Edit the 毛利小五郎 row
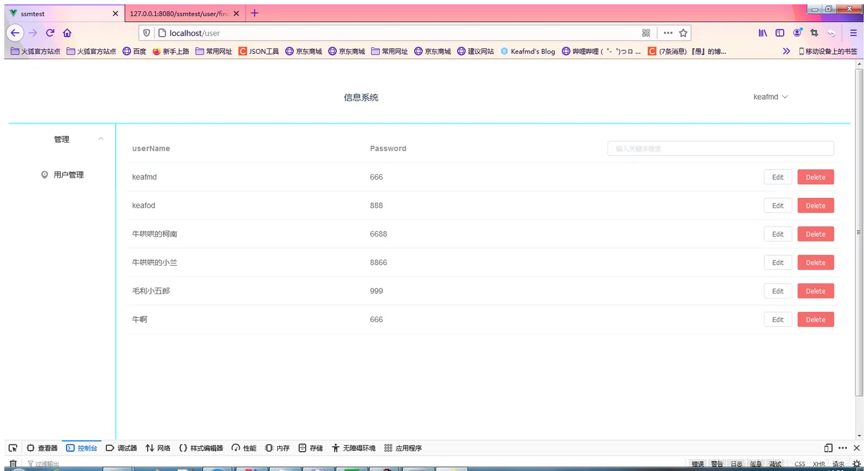The image size is (868, 471). [777, 292]
